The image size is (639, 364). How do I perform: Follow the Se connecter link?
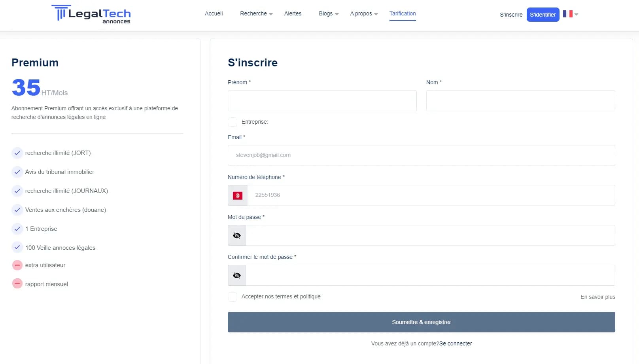pyautogui.click(x=456, y=343)
